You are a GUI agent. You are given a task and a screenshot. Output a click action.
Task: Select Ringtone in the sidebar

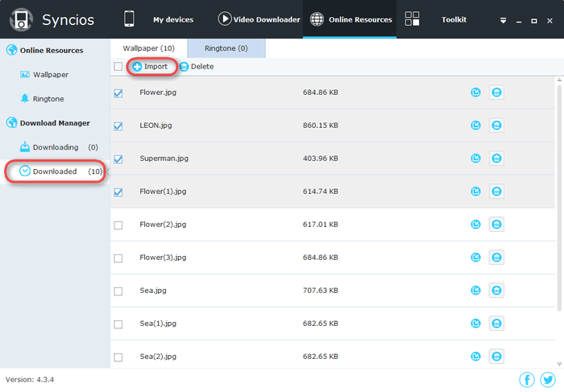tap(48, 99)
